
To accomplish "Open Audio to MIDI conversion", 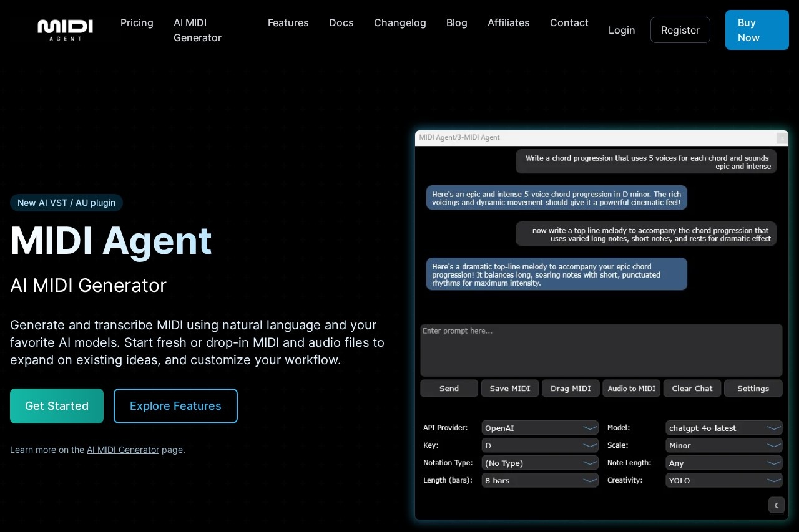I will (x=631, y=388).
